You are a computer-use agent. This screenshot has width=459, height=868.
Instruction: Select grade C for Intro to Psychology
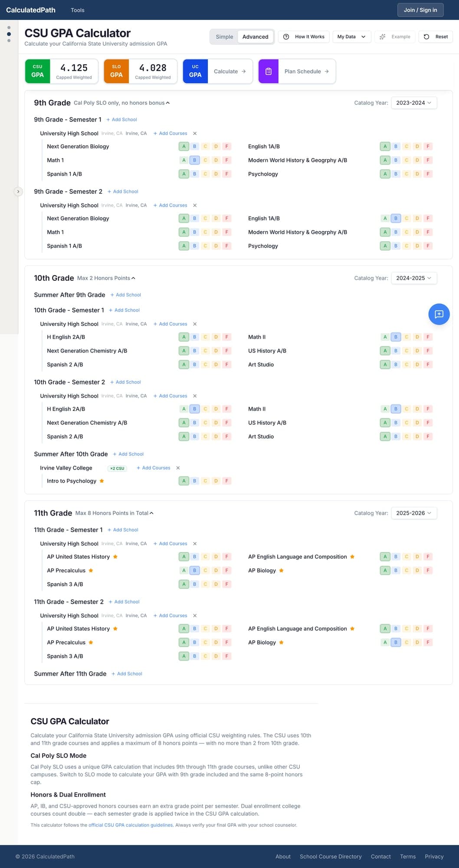pyautogui.click(x=205, y=481)
